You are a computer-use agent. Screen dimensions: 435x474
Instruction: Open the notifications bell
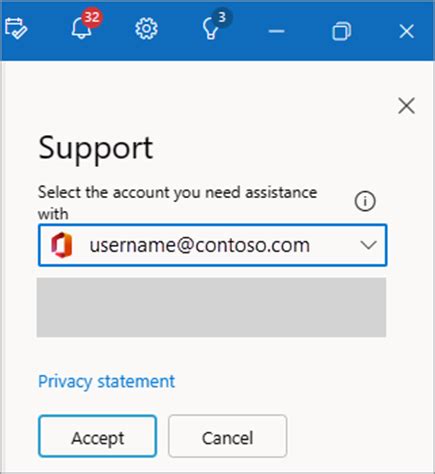pyautogui.click(x=81, y=28)
